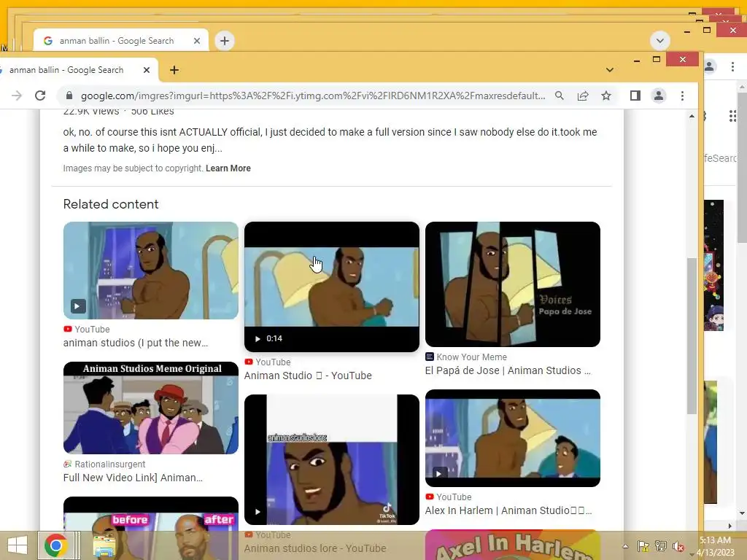
Task: Click the Rationalinsurgent source label
Action: 110,464
